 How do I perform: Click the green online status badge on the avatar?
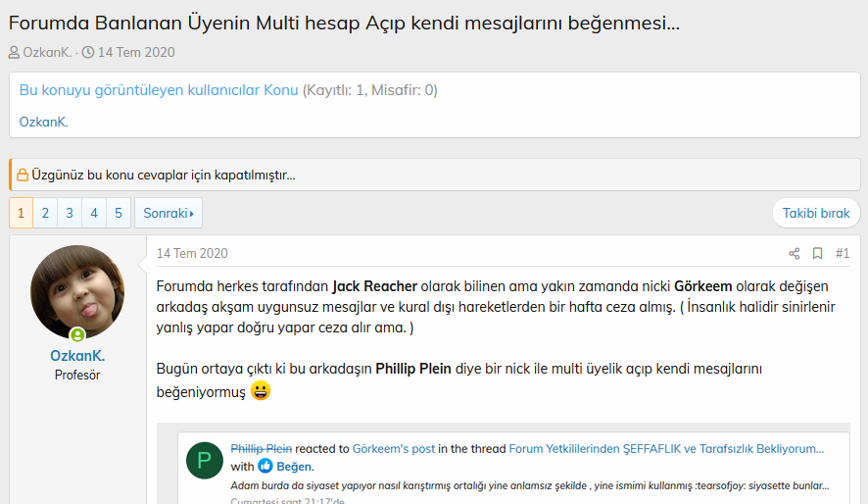(77, 334)
